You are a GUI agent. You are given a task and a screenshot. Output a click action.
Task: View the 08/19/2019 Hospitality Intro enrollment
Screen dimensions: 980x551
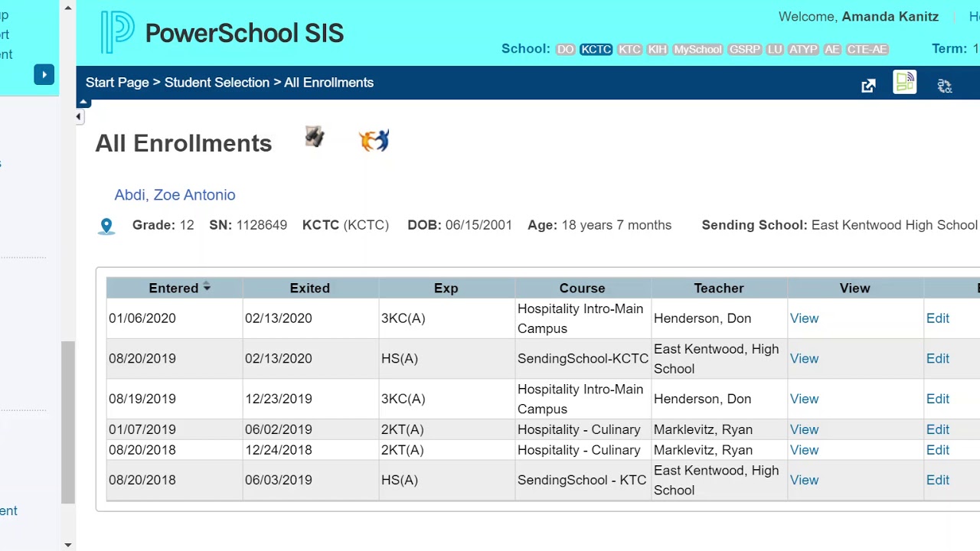[x=804, y=399]
